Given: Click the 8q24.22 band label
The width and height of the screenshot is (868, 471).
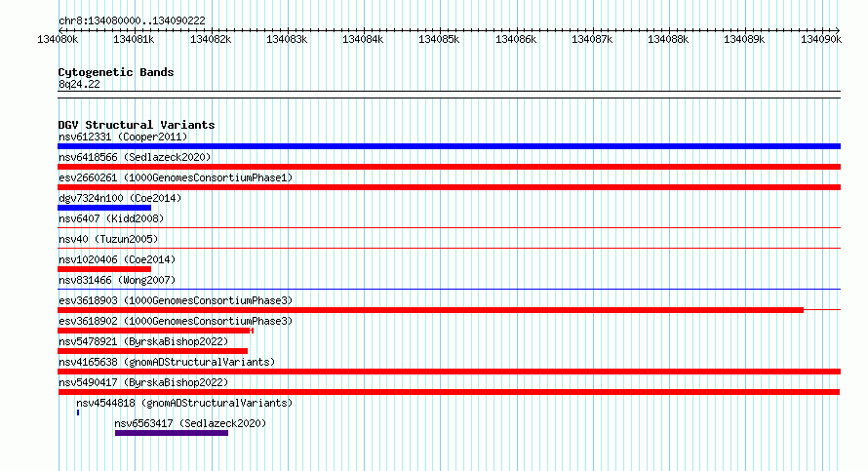Looking at the screenshot, I should coord(79,84).
